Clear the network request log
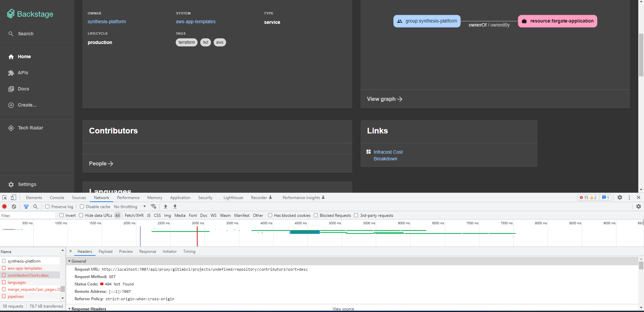The image size is (644, 312). click(x=14, y=206)
